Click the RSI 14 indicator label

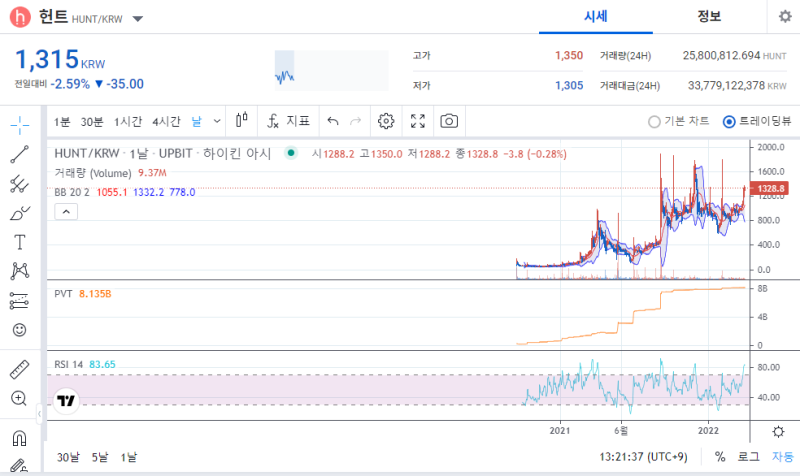click(x=68, y=364)
